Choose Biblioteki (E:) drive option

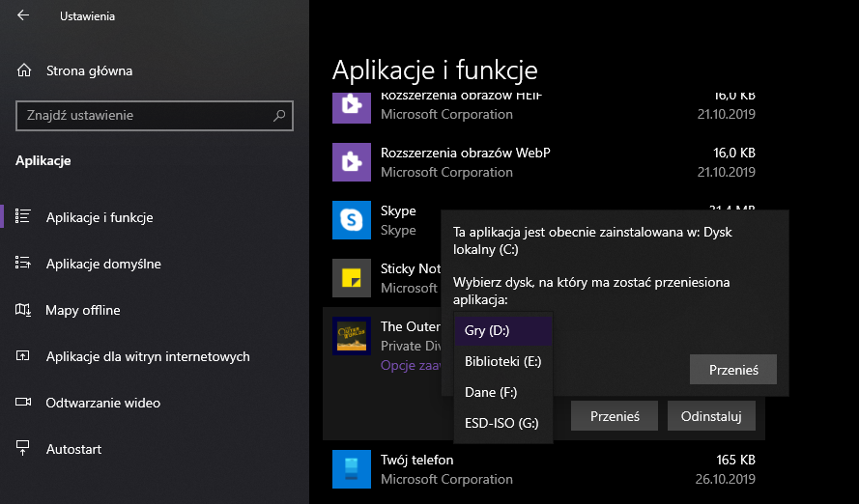click(503, 361)
